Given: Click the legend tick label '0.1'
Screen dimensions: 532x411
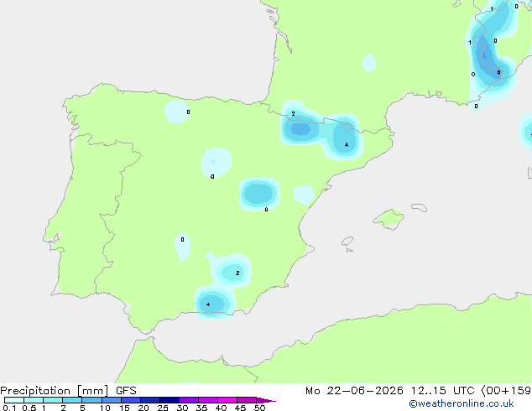Looking at the screenshot, I should 9,408.
